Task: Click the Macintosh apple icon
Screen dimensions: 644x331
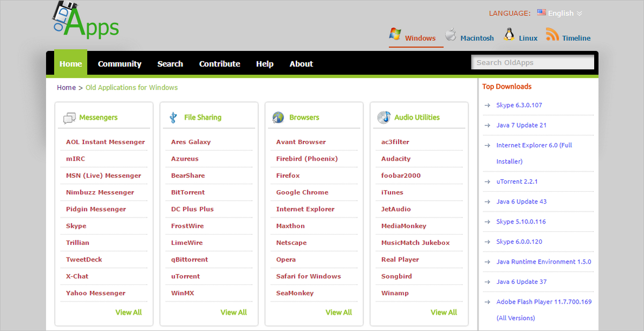Action: [451, 34]
